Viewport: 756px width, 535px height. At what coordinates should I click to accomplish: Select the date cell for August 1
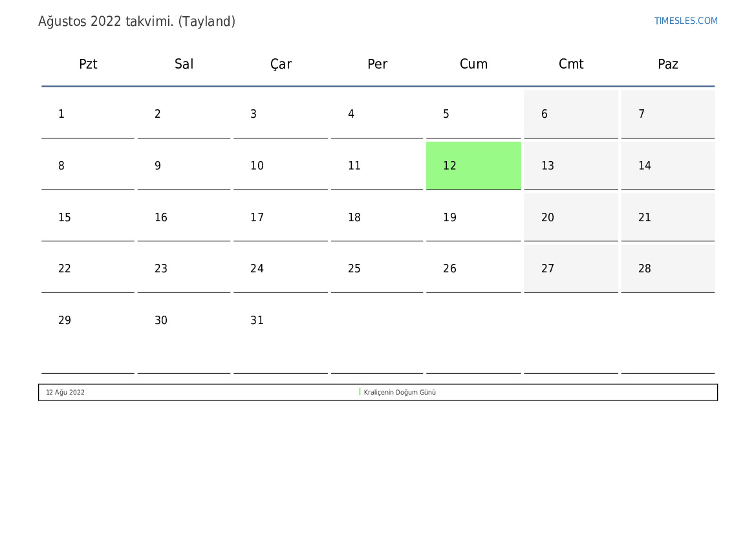pos(88,114)
